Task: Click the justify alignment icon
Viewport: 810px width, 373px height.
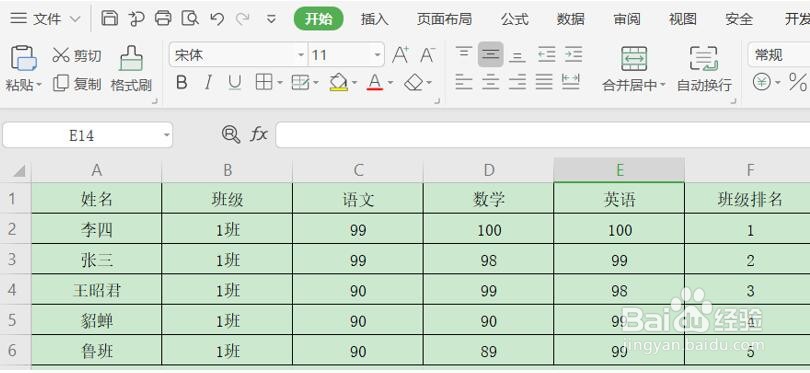Action: 544,82
